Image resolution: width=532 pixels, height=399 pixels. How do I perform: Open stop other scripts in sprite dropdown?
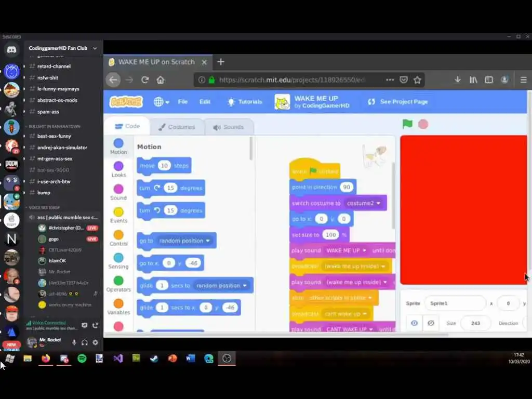[x=341, y=298]
